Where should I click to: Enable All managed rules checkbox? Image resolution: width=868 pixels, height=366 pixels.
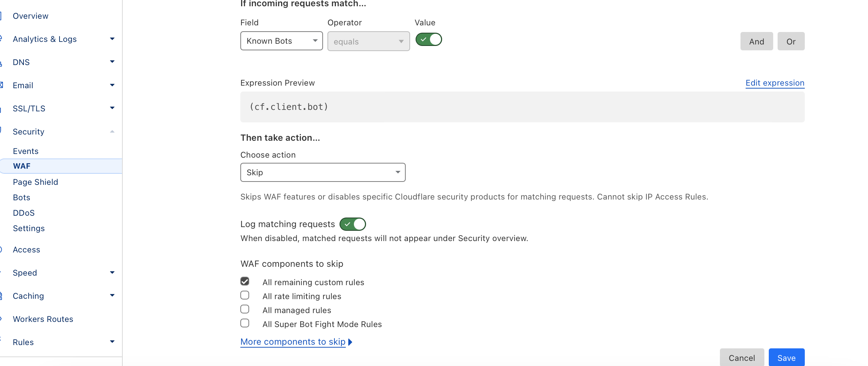pyautogui.click(x=245, y=309)
